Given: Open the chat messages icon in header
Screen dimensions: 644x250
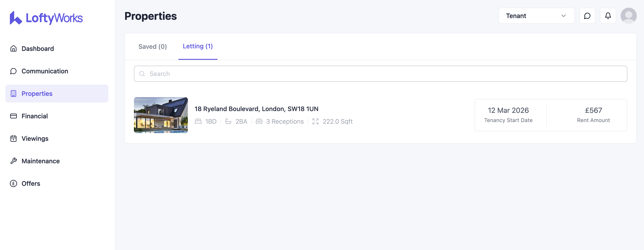Looking at the screenshot, I should coord(587,16).
